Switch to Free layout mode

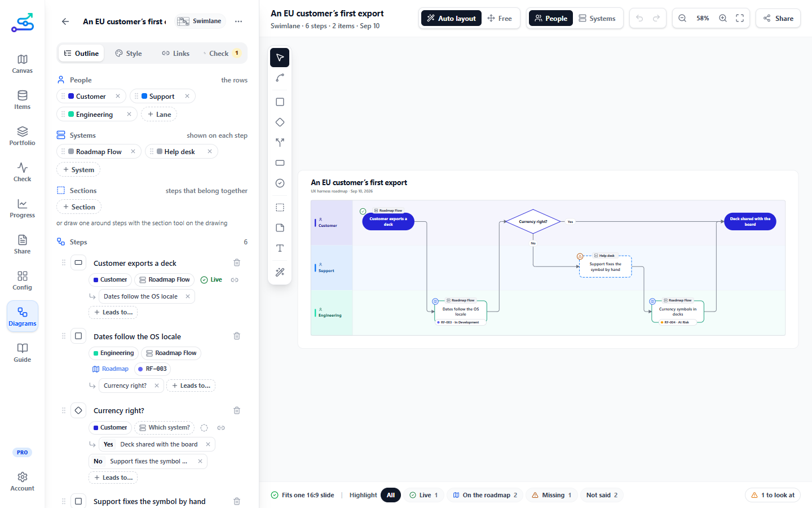[x=500, y=19]
